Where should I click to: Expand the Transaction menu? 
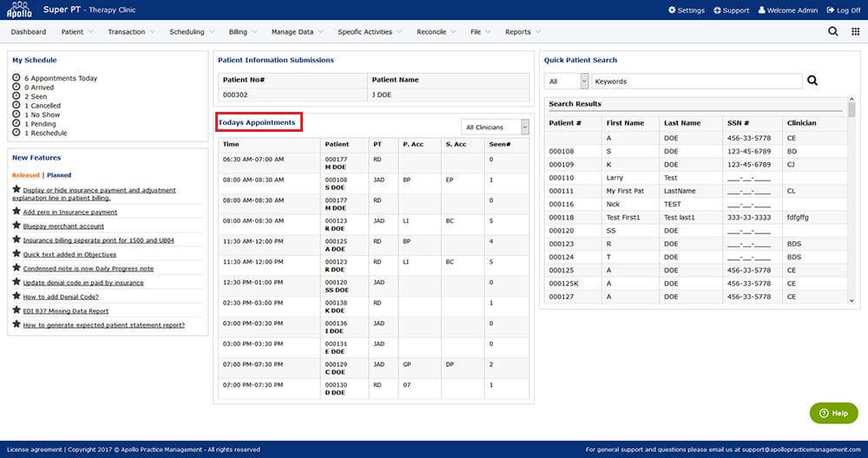pos(131,31)
